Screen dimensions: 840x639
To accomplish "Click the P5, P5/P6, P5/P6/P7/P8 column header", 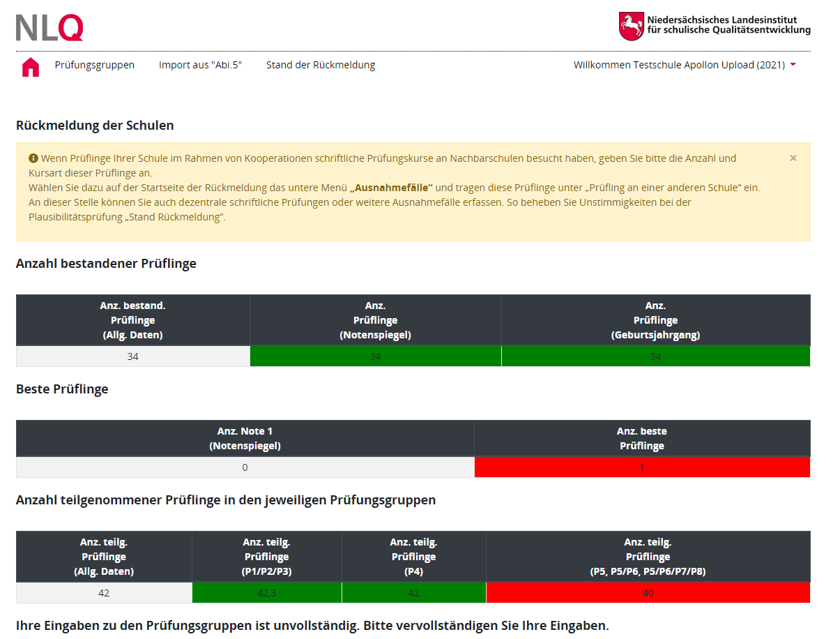I will 648,557.
